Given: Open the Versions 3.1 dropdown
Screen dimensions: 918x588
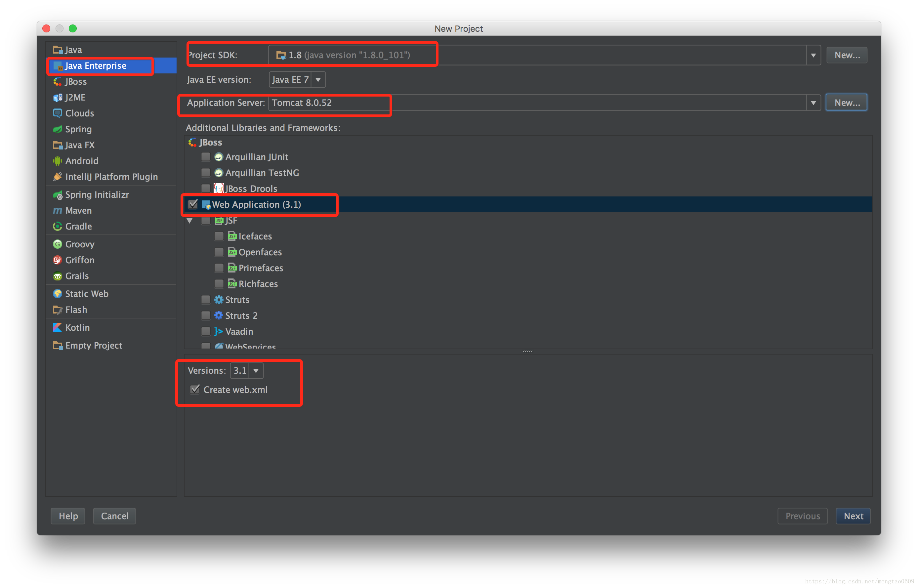Looking at the screenshot, I should (256, 371).
